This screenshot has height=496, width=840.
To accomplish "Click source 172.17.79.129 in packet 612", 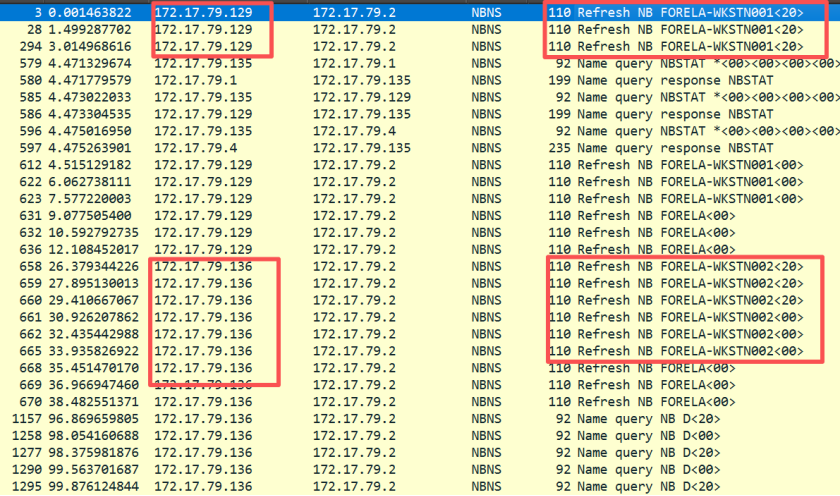I will 203,165.
